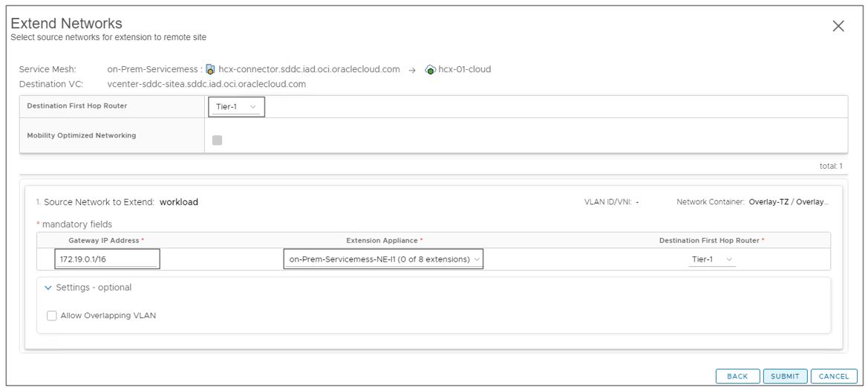
Task: Open the workload row's Tier-1 router dropdown
Action: (712, 259)
